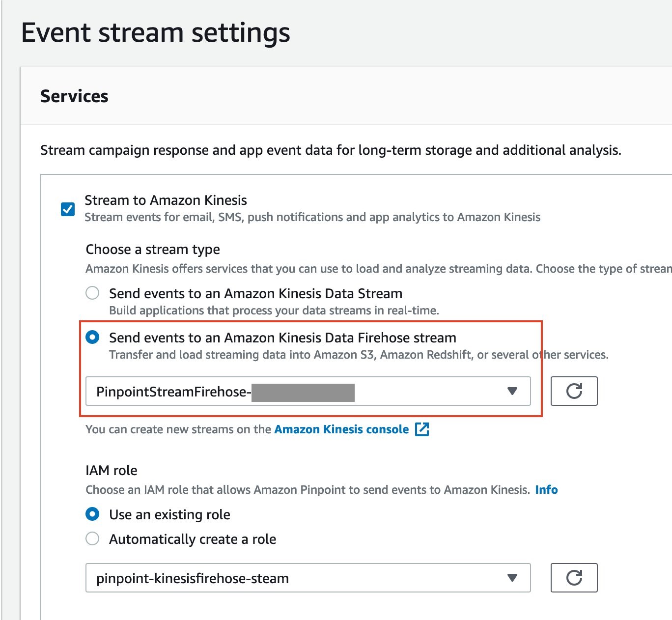Click the IAM role label

pyautogui.click(x=112, y=470)
